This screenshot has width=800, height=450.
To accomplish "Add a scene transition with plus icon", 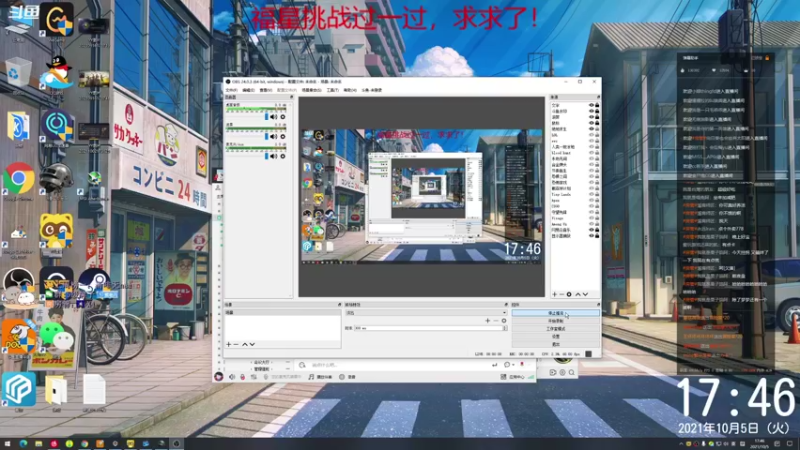I will pyautogui.click(x=487, y=321).
